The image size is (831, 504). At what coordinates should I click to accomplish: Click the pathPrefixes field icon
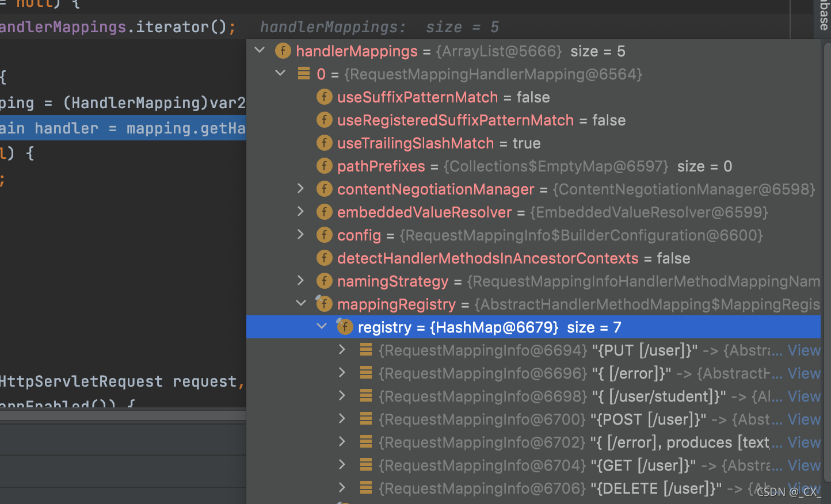pos(324,166)
